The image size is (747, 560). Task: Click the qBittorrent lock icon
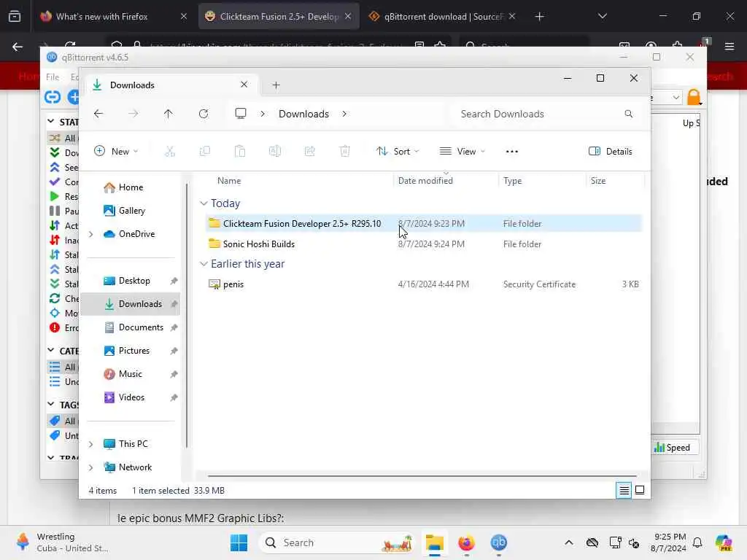(x=694, y=97)
